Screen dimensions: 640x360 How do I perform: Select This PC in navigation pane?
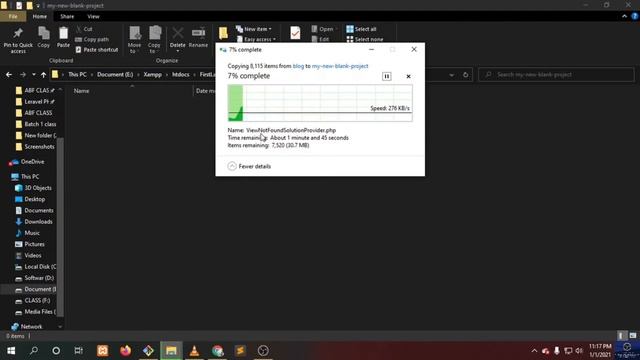pos(25,176)
